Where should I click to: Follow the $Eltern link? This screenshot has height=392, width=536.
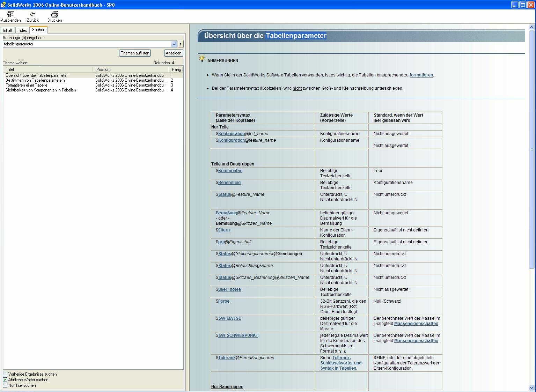tap(224, 230)
